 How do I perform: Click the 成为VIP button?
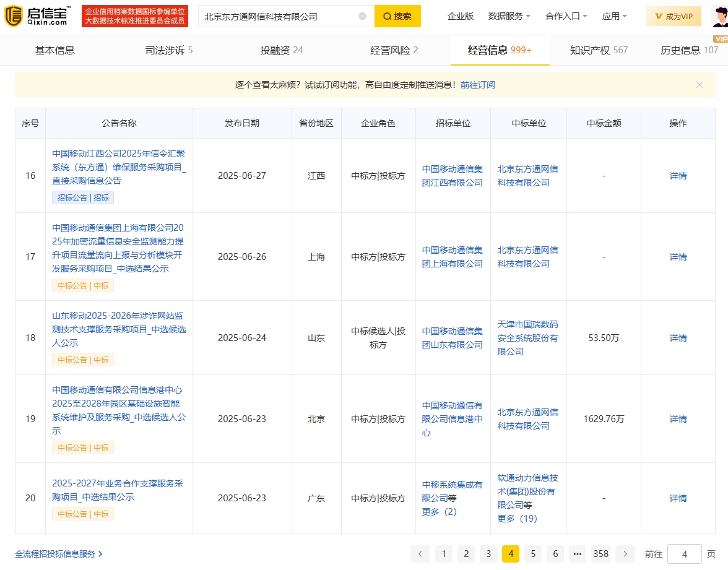point(674,16)
